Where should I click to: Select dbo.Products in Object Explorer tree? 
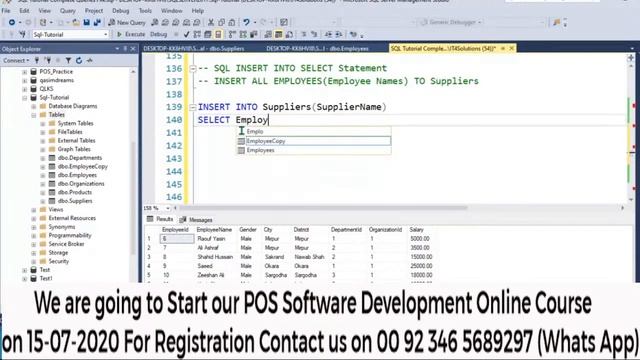(74, 192)
